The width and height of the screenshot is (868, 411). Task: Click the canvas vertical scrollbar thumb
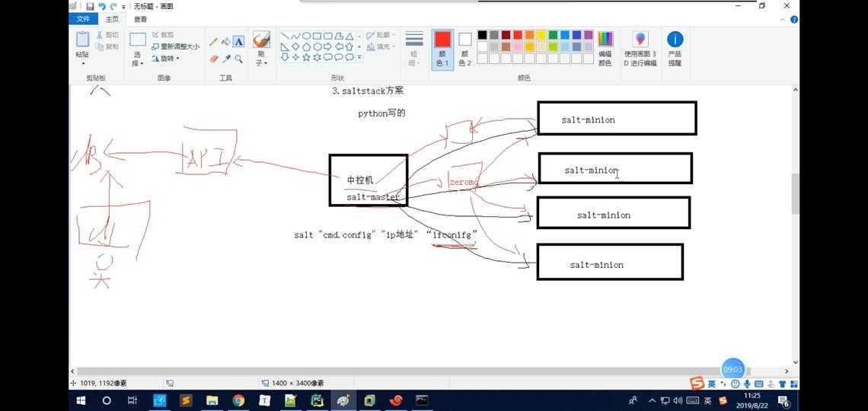click(796, 193)
